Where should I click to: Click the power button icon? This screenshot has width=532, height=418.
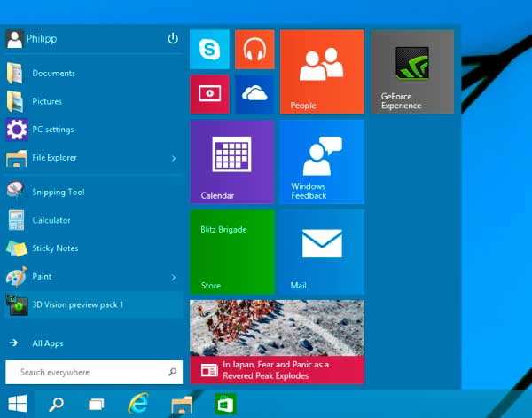(x=173, y=38)
